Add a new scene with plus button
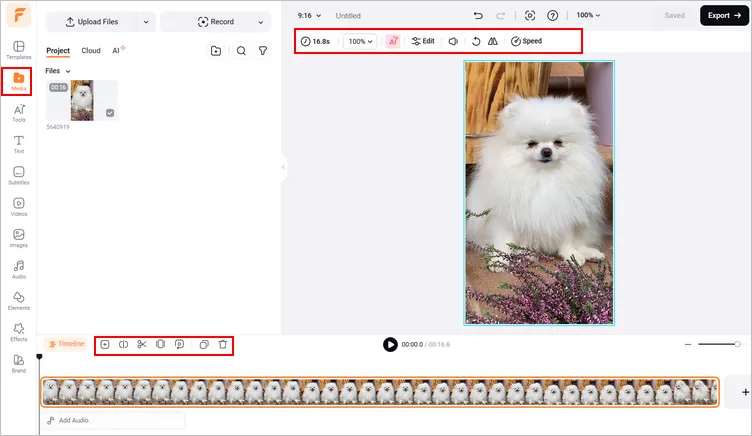The height and width of the screenshot is (436, 752). [x=745, y=392]
